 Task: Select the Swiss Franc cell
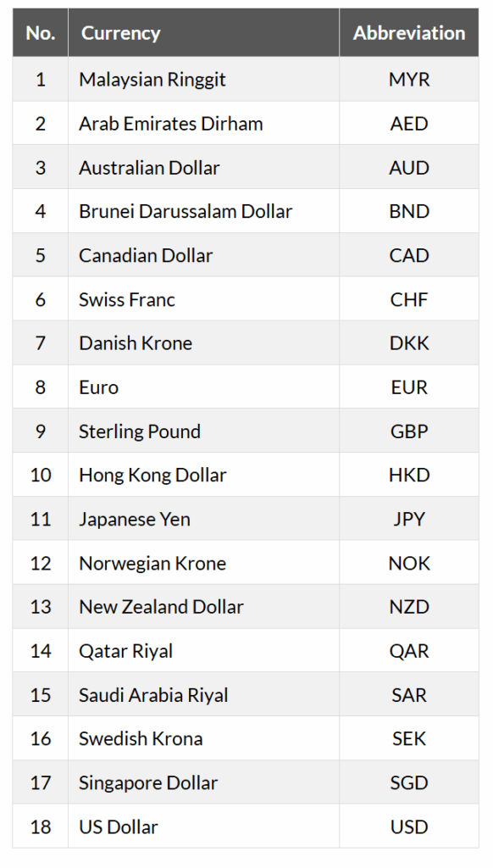(x=203, y=299)
